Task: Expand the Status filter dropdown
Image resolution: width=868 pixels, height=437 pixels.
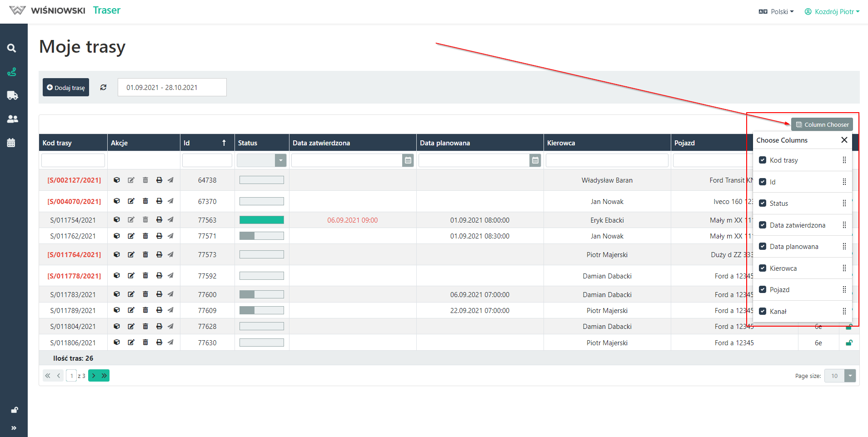Action: pyautogui.click(x=280, y=160)
